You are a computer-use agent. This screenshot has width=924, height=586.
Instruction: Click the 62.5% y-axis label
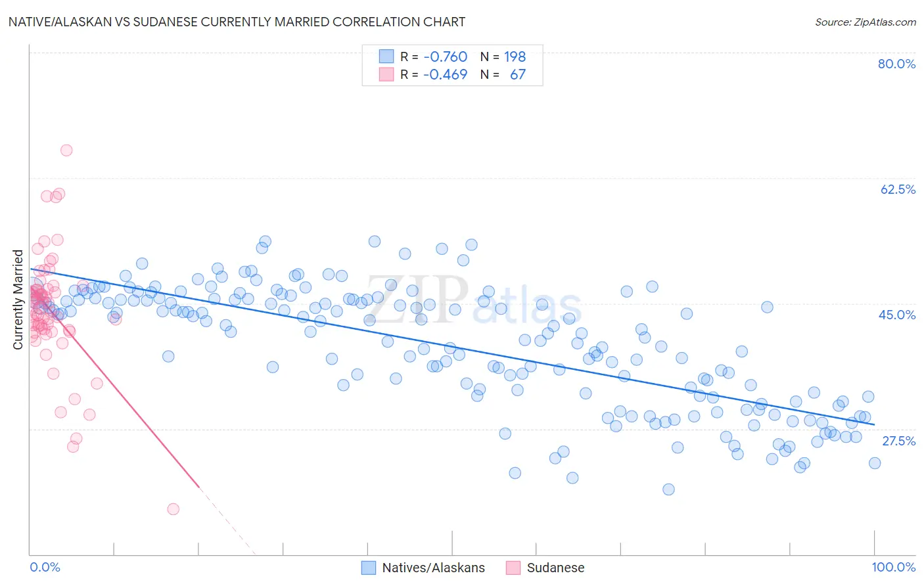point(898,189)
